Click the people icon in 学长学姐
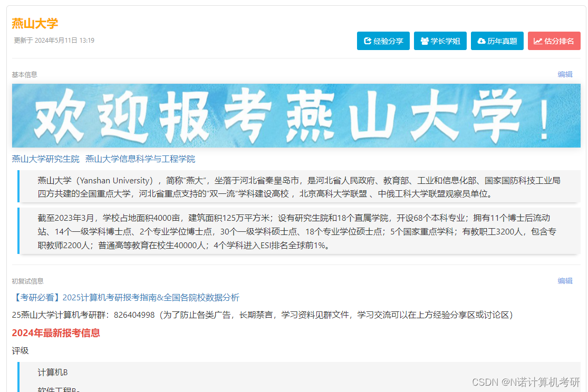 (x=425, y=41)
